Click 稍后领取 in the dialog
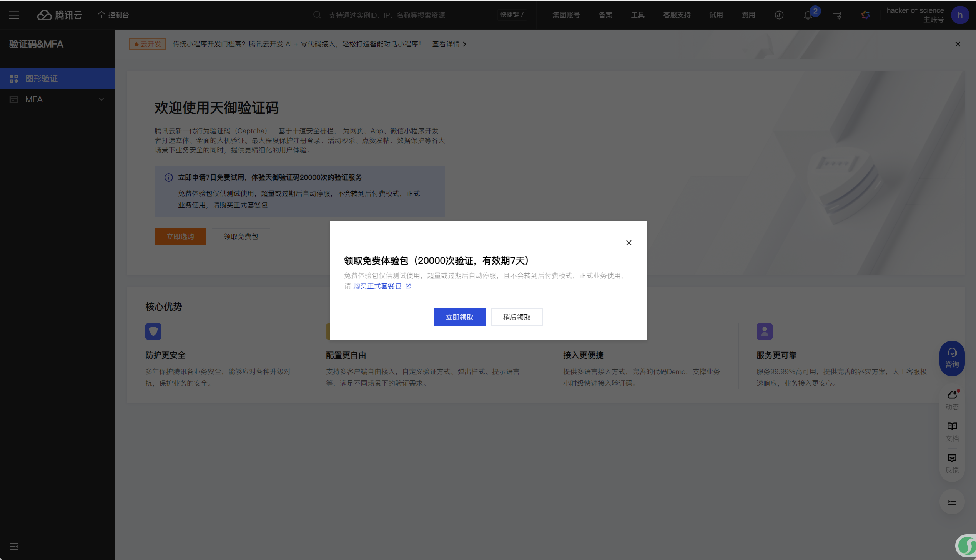Image resolution: width=976 pixels, height=560 pixels. [x=517, y=317]
